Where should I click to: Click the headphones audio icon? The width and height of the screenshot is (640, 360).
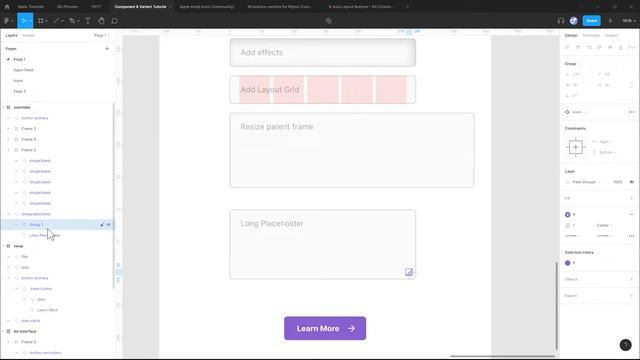tap(561, 21)
